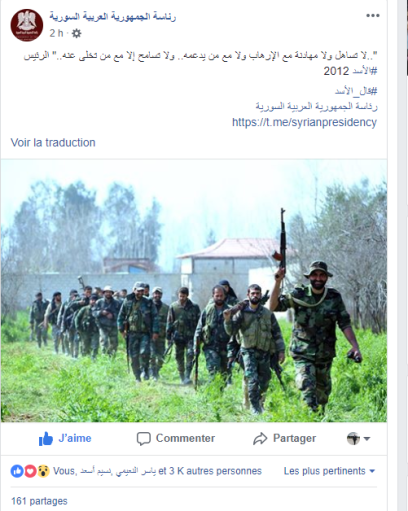Open the soldiers photo in the post
The image size is (408, 511).
tap(194, 291)
